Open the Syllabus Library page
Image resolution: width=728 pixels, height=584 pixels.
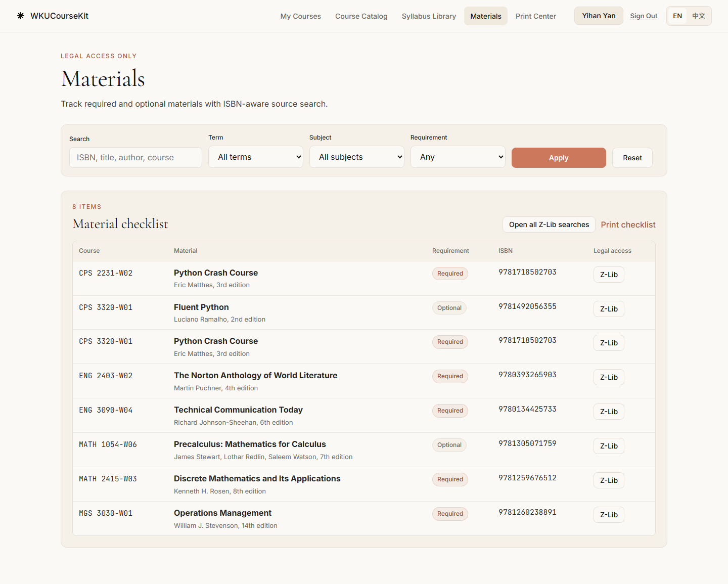429,16
